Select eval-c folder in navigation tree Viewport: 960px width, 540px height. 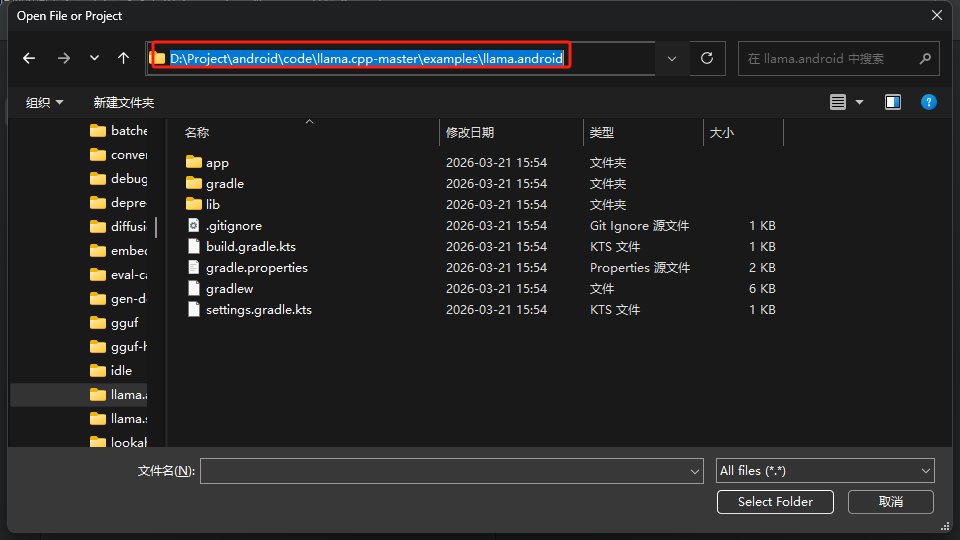coord(118,275)
